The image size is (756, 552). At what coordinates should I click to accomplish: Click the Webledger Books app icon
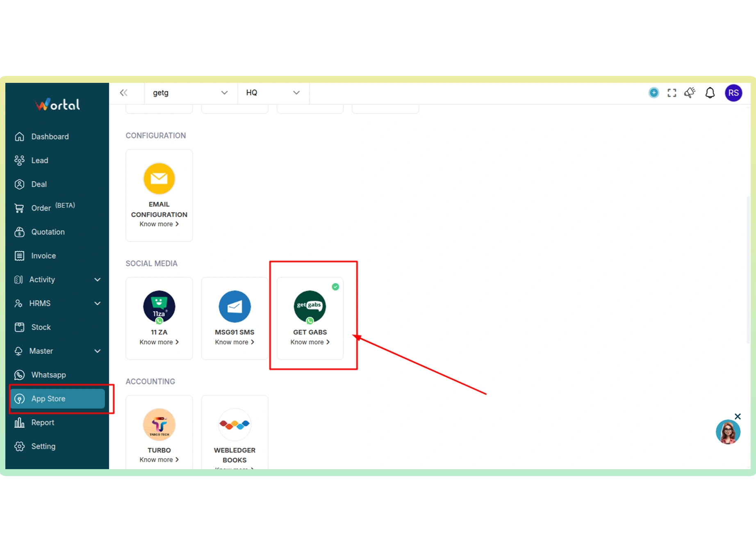click(235, 424)
